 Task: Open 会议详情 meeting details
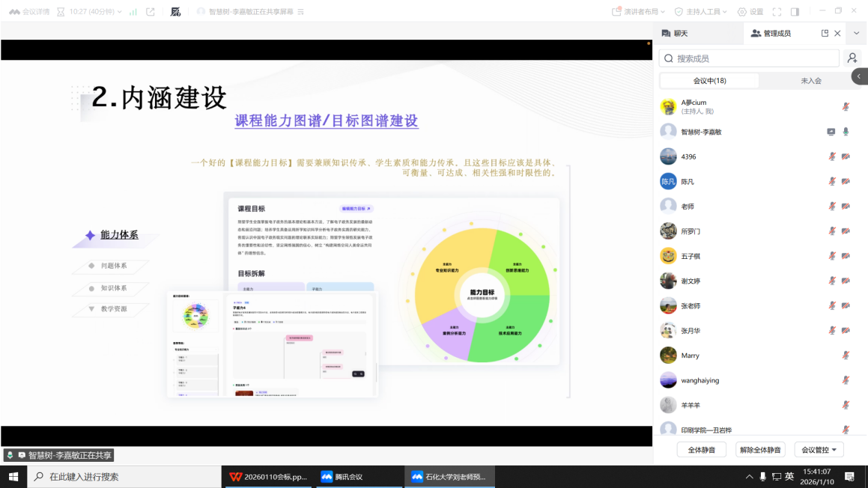[x=29, y=12]
